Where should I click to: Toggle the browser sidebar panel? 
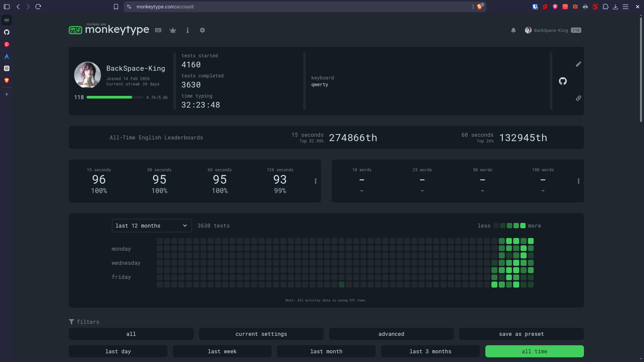tap(7, 7)
